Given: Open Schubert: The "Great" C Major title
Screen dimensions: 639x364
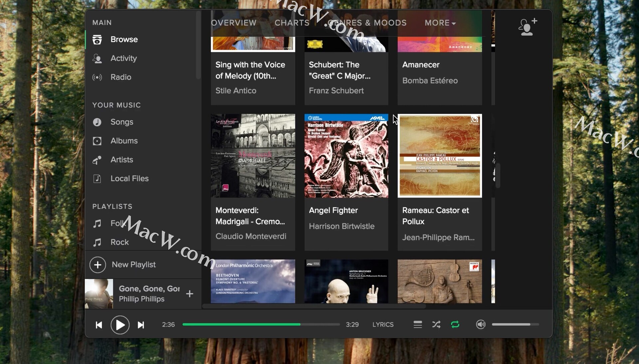Looking at the screenshot, I should click(339, 71).
